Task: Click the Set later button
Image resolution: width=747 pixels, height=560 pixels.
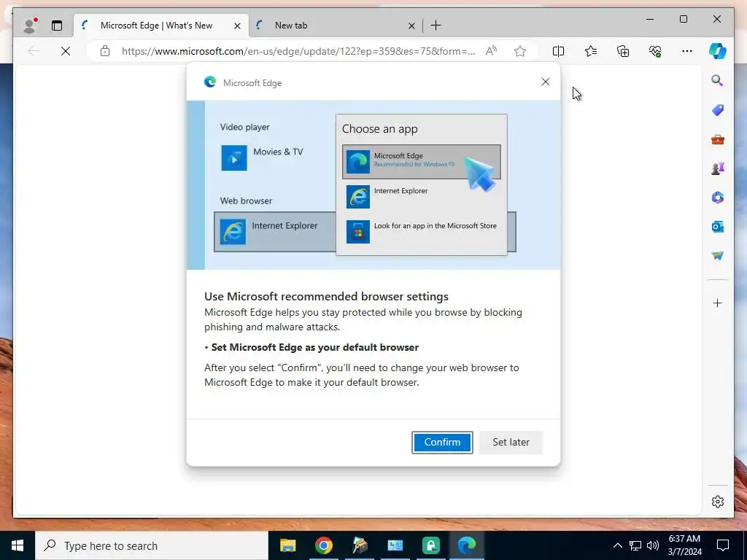Action: pyautogui.click(x=511, y=443)
